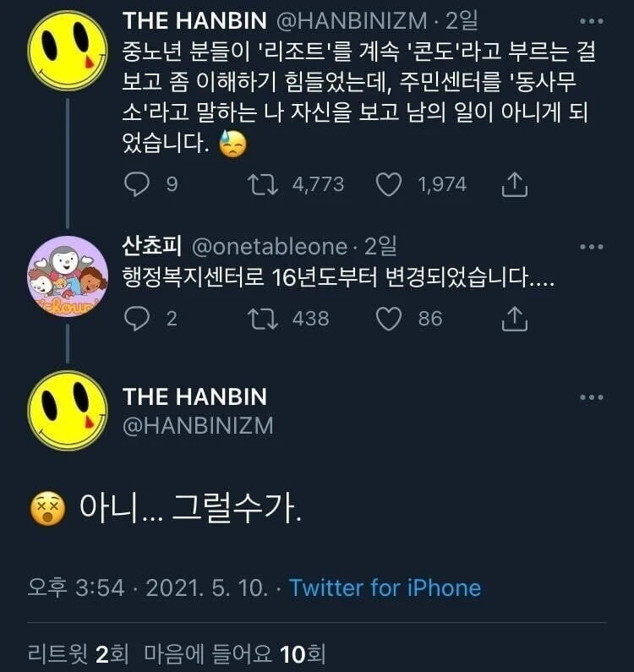Click the 오후 3:54 tweet timestamp
The width and height of the screenshot is (634, 672).
[76, 588]
